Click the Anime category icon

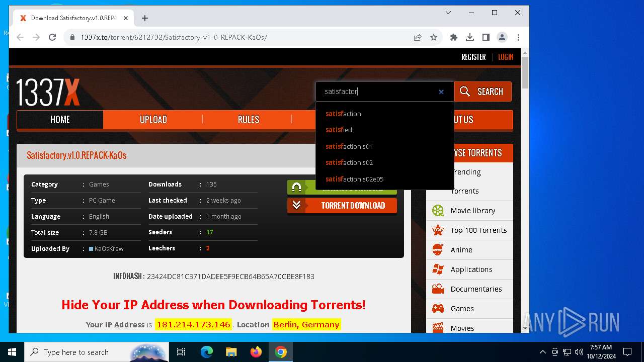(438, 250)
